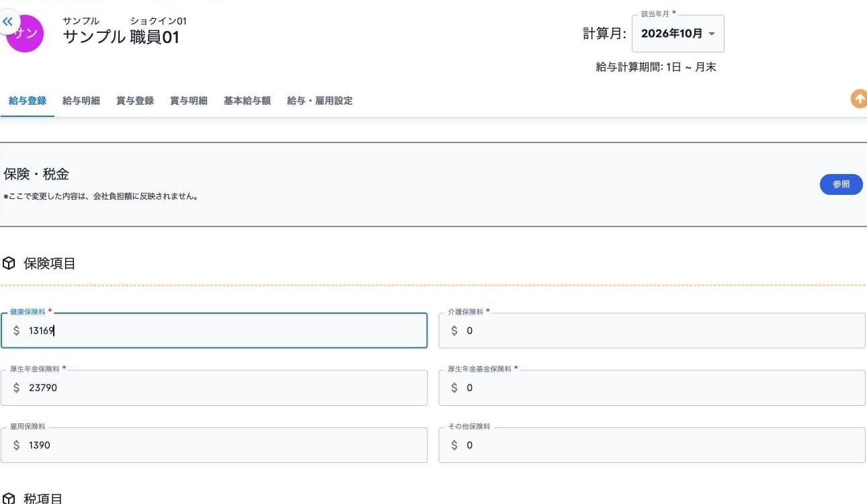Image resolution: width=867 pixels, height=504 pixels.
Task: Click the ショクイン01 furigana text
Action: point(159,21)
